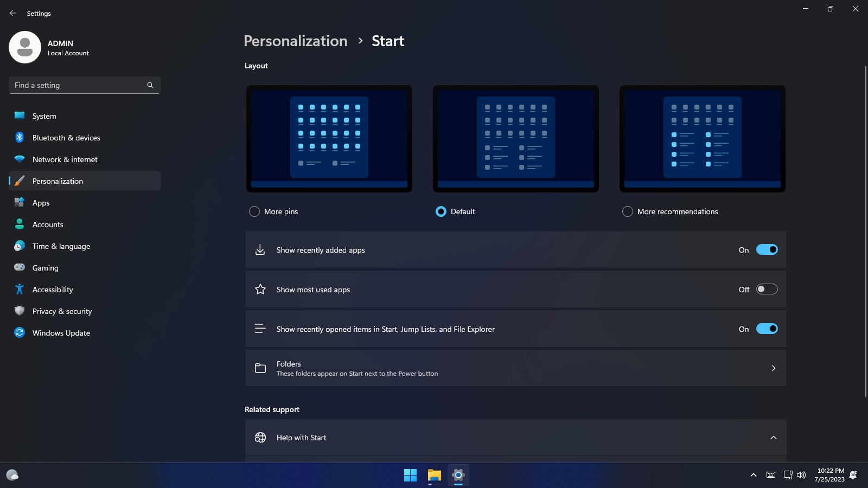Open the Windows Start button on taskbar

[411, 475]
